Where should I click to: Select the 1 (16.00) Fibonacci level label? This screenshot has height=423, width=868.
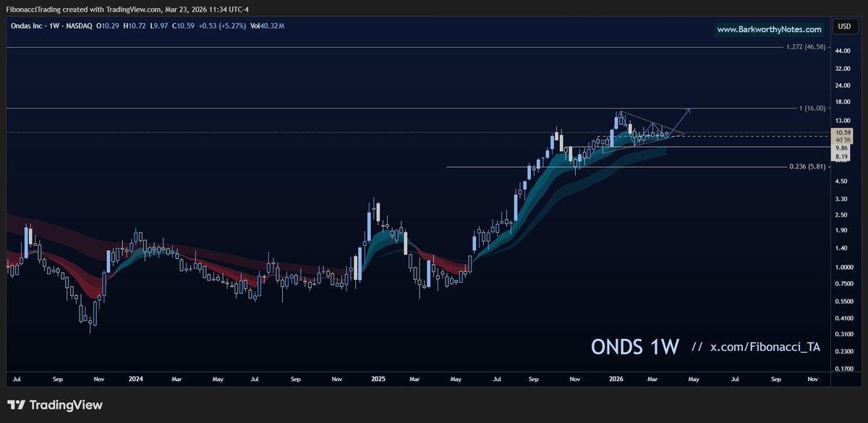pyautogui.click(x=812, y=108)
